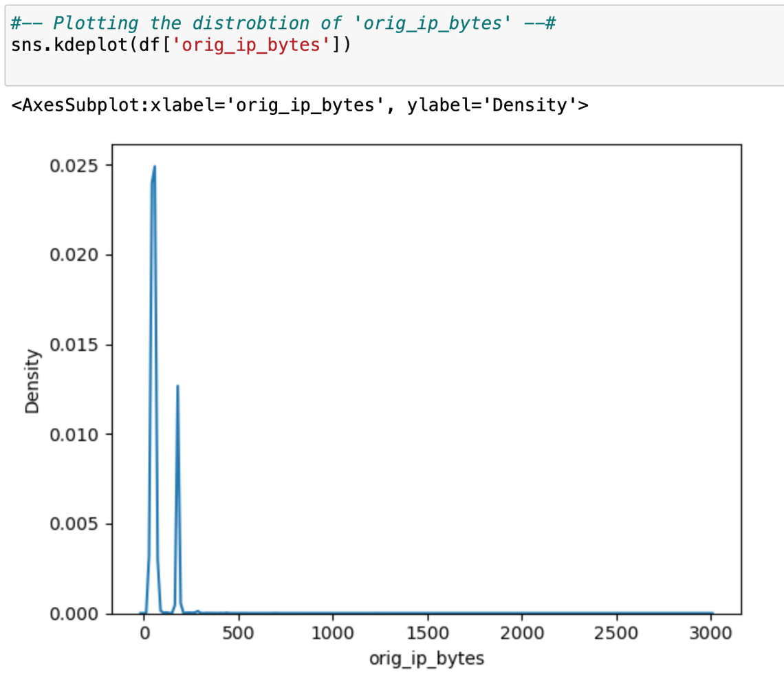Click the 1000 x-axis tick label
Image resolution: width=784 pixels, height=688 pixels.
click(333, 632)
